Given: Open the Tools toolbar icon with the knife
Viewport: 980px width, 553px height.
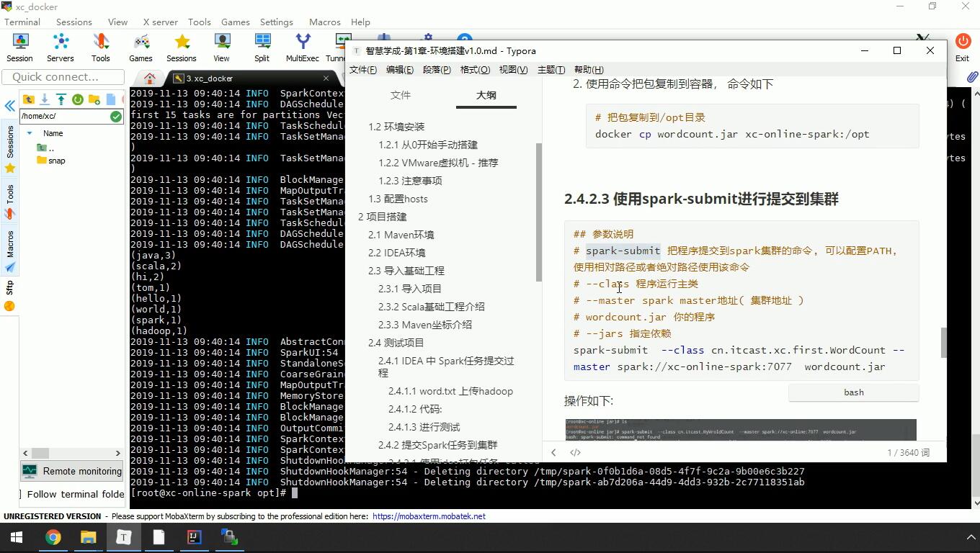Looking at the screenshot, I should tap(101, 48).
